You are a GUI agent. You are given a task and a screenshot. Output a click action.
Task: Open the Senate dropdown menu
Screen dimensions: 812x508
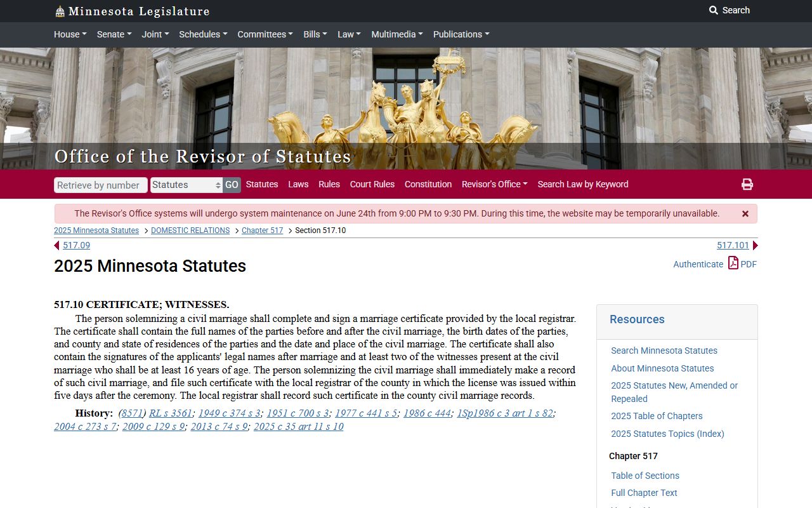[114, 34]
